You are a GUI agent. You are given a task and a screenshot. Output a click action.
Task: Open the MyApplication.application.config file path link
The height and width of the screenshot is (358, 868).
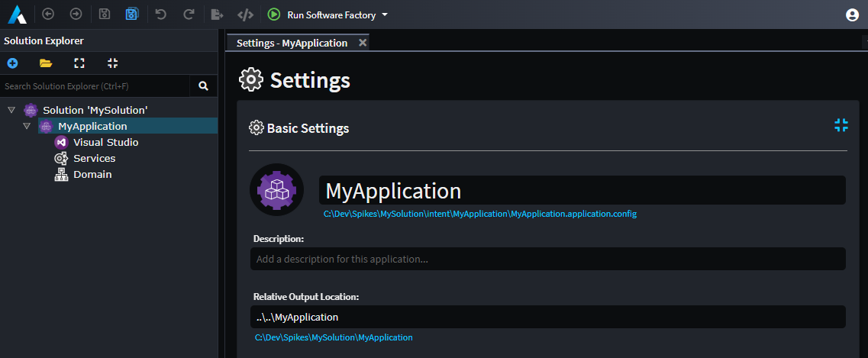coord(479,214)
